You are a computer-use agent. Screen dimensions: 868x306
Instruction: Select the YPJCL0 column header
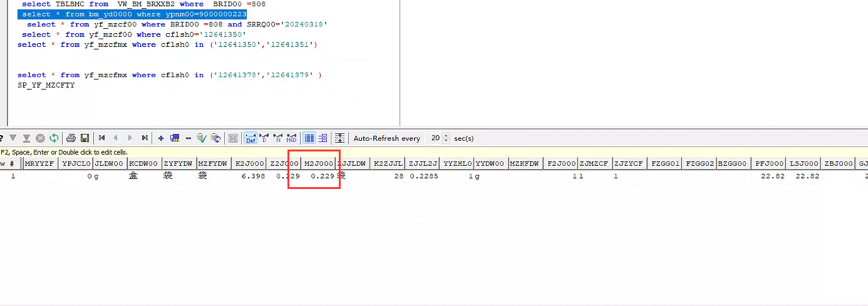click(x=76, y=163)
